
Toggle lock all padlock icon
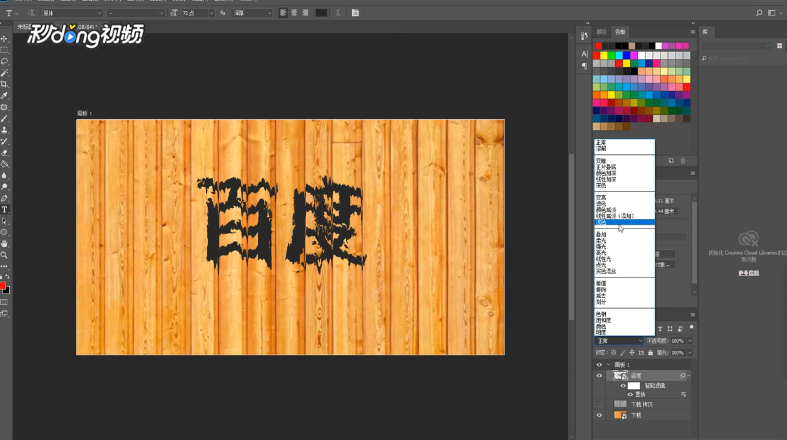click(x=650, y=353)
